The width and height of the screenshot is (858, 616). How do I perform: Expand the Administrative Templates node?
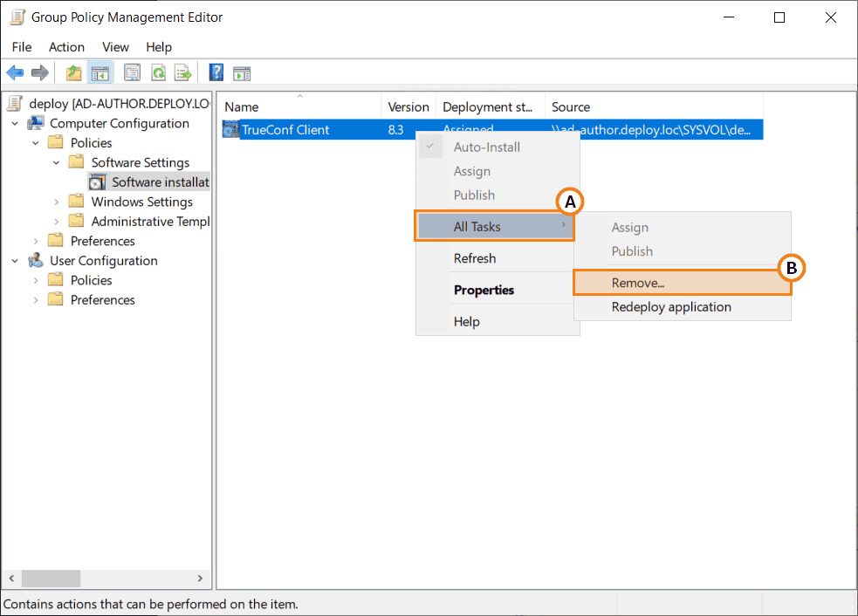pos(57,222)
